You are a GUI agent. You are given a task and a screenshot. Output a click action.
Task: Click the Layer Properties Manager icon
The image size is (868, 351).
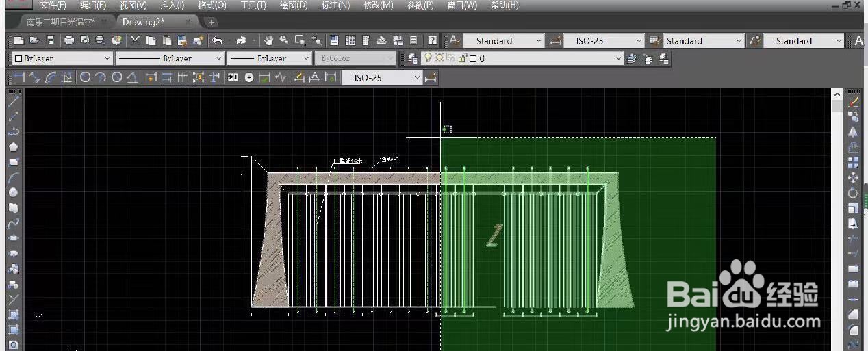point(412,59)
